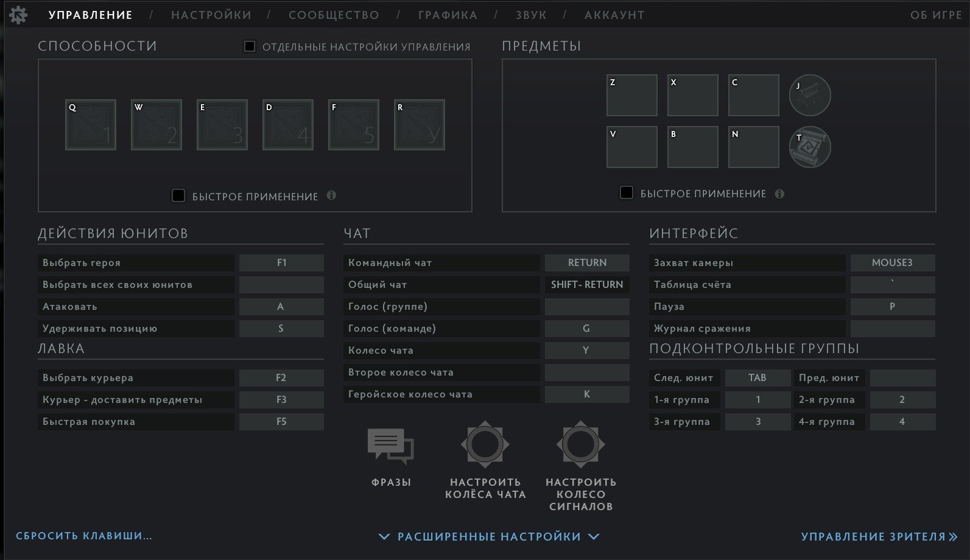Click info icon next to items quick cast

tap(779, 194)
